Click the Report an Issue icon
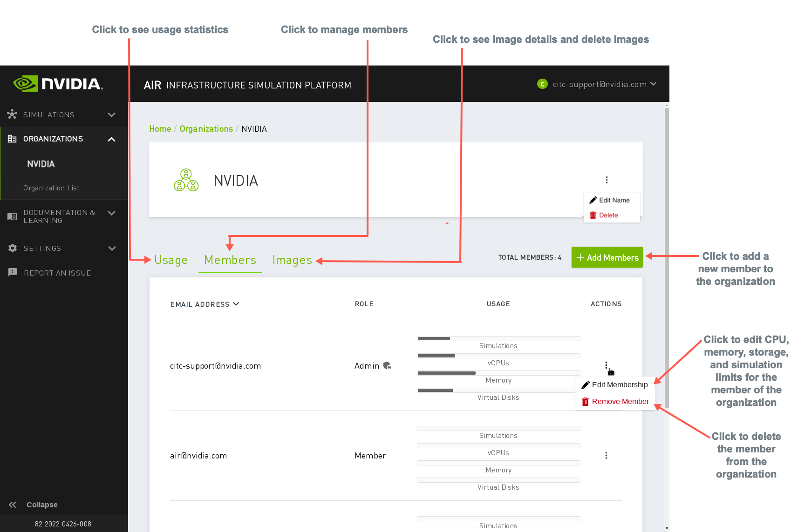The width and height of the screenshot is (798, 532). (x=12, y=273)
